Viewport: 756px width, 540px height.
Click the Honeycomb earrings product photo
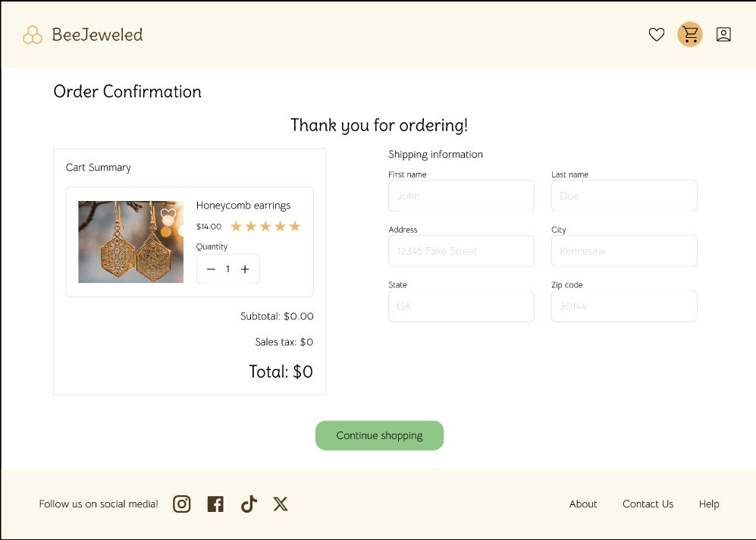point(130,241)
